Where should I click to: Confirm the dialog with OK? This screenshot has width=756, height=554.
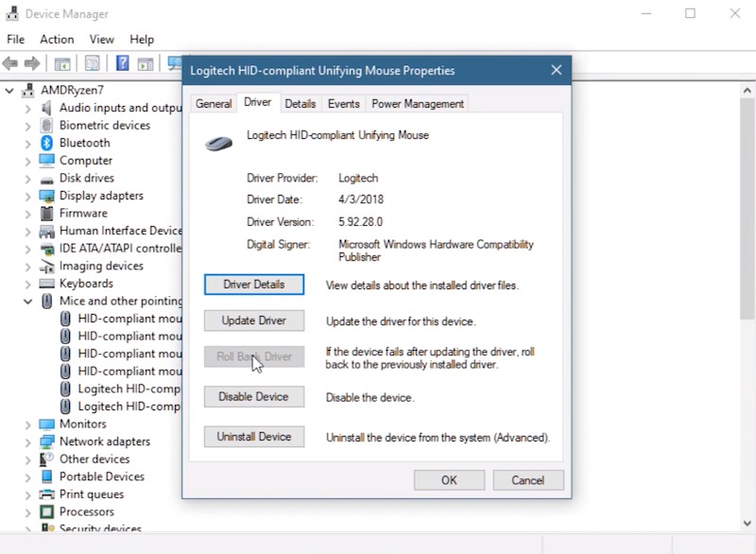tap(450, 480)
